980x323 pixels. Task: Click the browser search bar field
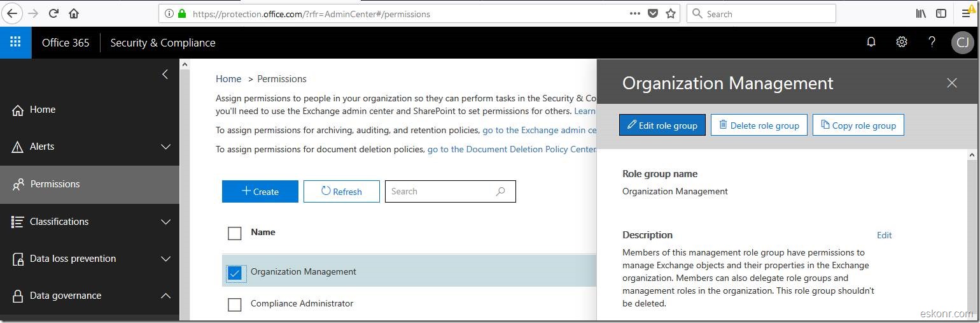761,13
